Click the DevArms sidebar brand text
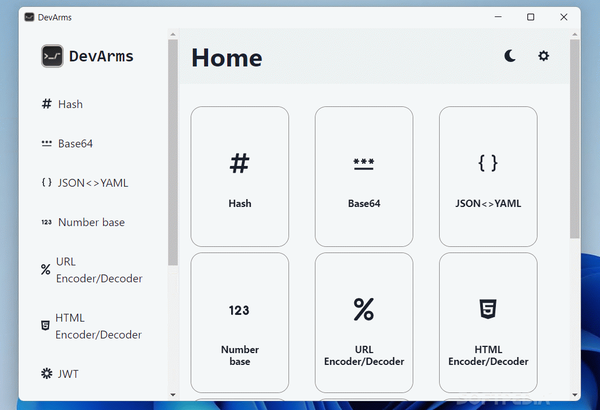 (101, 56)
